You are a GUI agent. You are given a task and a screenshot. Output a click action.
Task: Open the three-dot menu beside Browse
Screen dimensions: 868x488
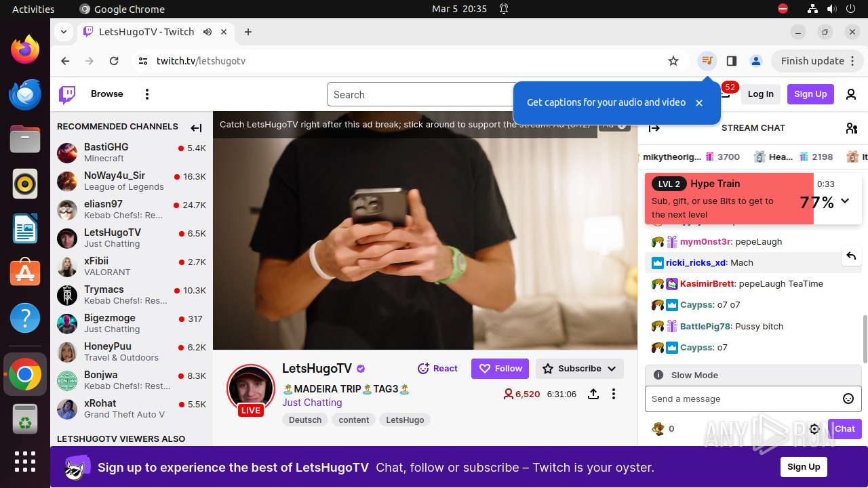pos(147,94)
